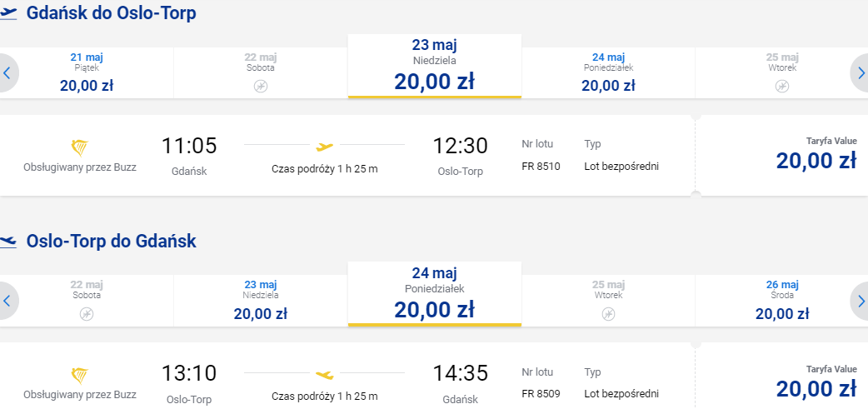868x409 pixels.
Task: Click Ryanair harp logo on FR 8509 flight
Action: [x=80, y=377]
